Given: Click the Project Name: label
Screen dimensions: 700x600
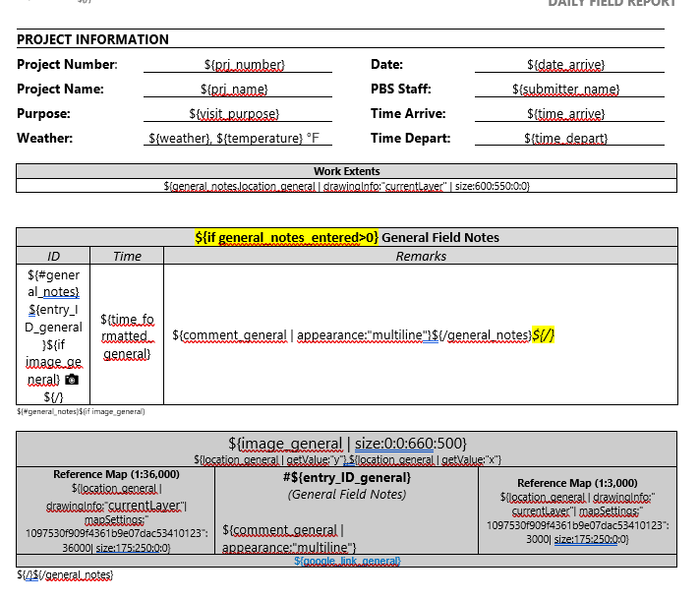Looking at the screenshot, I should [60, 89].
